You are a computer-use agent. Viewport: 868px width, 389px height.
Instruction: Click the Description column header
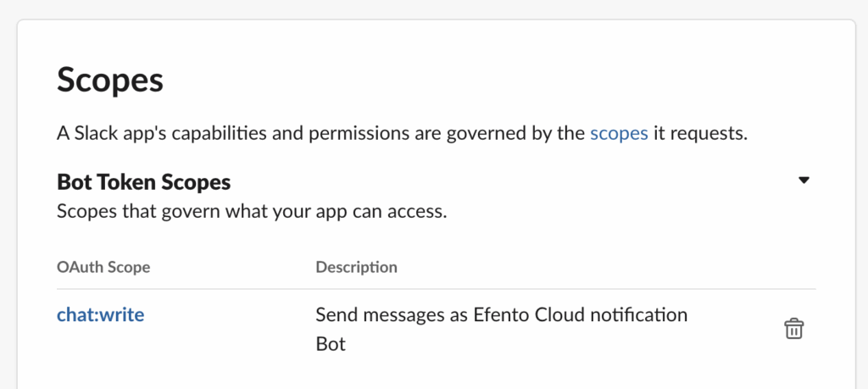356,267
